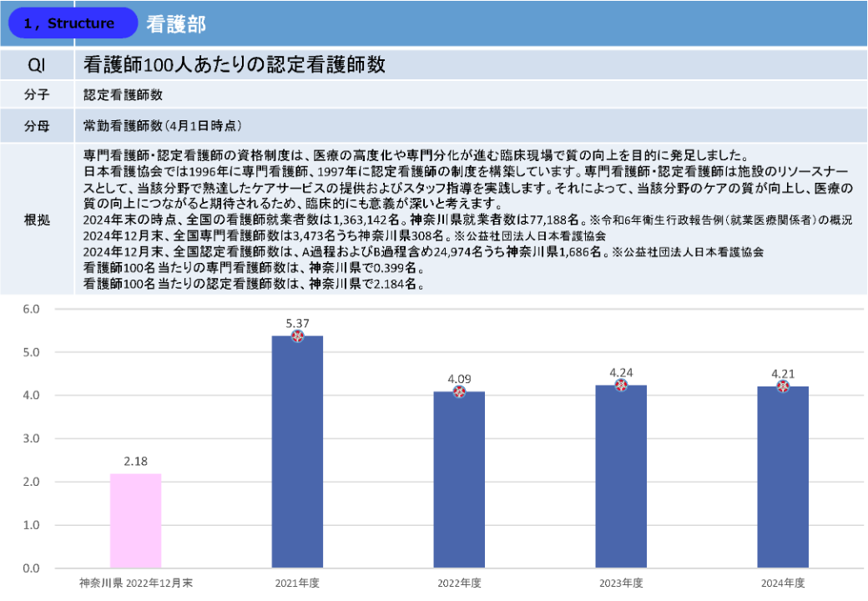Select the 6.0 y-axis value
Screen dimensions: 868x601
pos(31,309)
